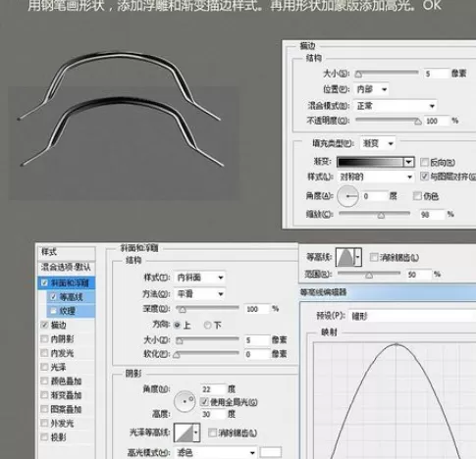Enable the 投影 (drop shadow) checkbox
The height and width of the screenshot is (459, 476).
44,437
